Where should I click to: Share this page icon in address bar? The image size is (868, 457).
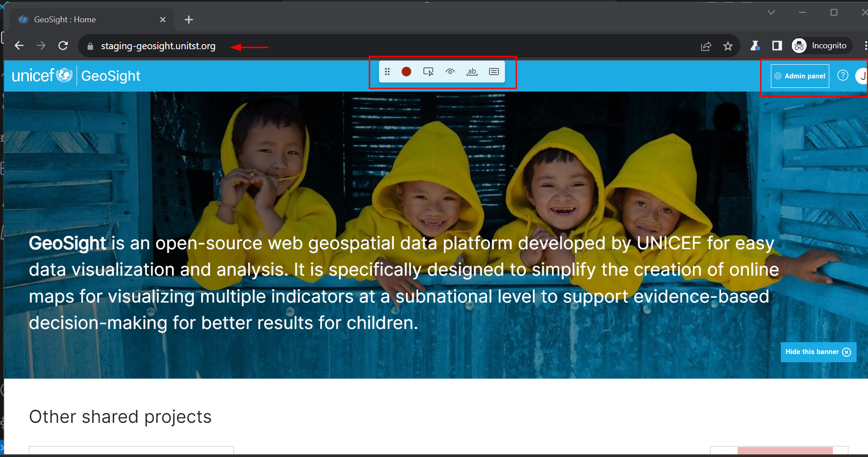(x=706, y=46)
